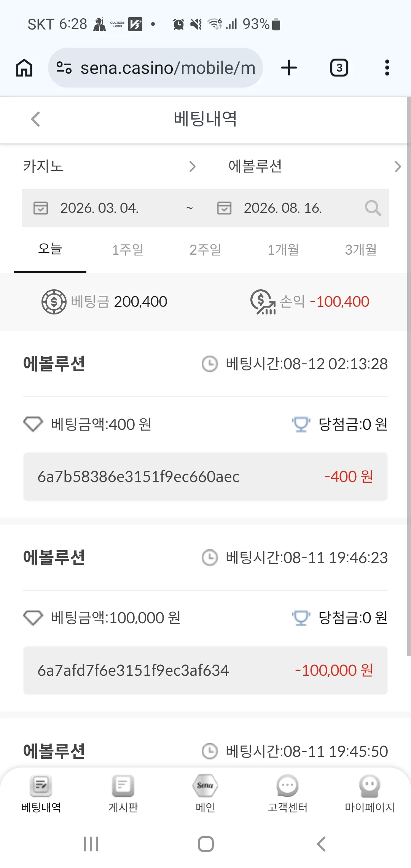Click the sena.casino address bar

coord(155,68)
